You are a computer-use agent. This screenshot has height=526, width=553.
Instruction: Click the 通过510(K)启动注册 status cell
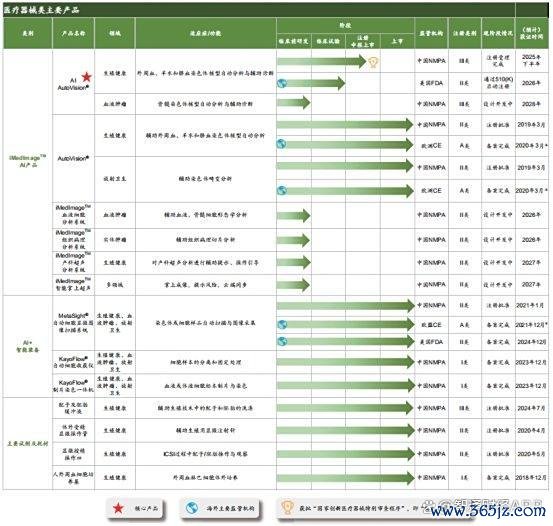498,83
